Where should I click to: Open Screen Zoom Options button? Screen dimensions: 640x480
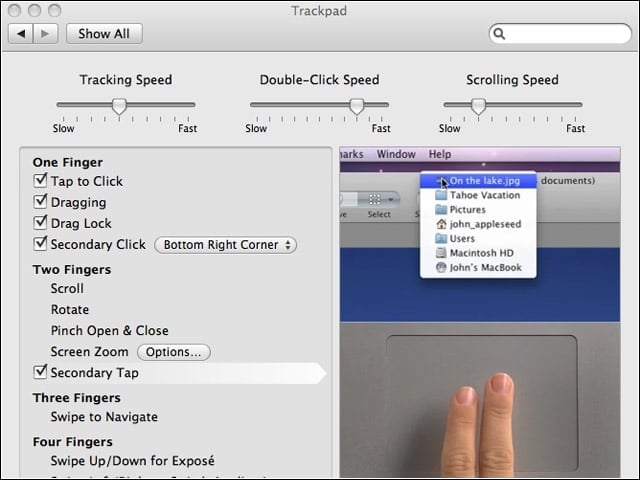[173, 352]
